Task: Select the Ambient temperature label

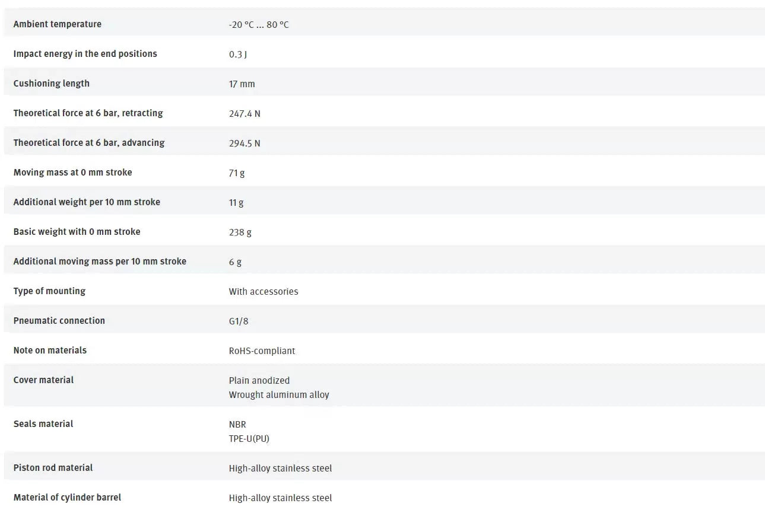Action: coord(58,24)
